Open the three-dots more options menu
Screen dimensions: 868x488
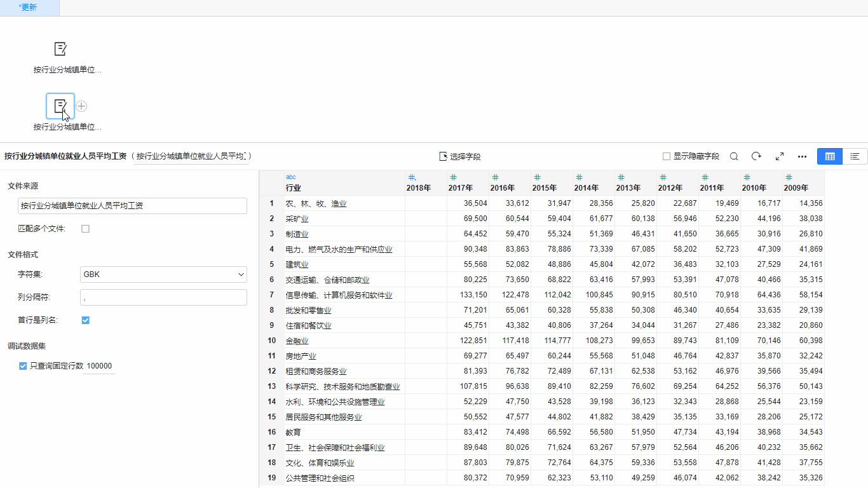(x=802, y=156)
